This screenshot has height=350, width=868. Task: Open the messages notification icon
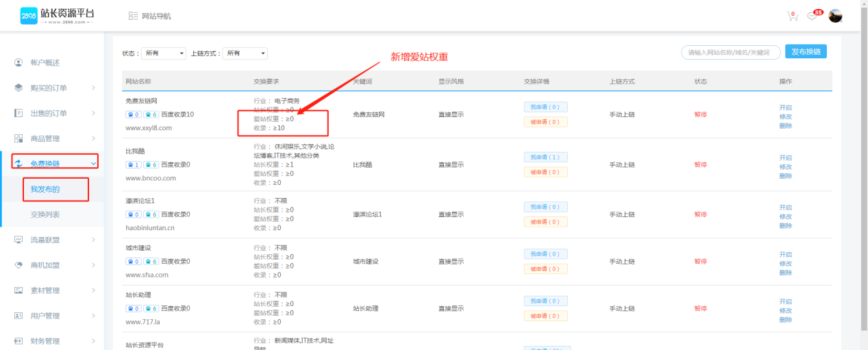coord(813,16)
